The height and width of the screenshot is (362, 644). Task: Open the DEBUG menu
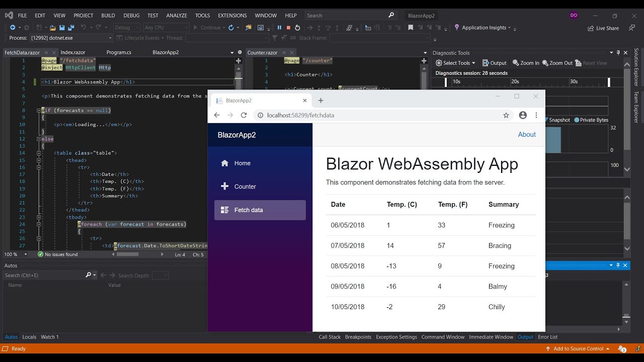pyautogui.click(x=131, y=16)
